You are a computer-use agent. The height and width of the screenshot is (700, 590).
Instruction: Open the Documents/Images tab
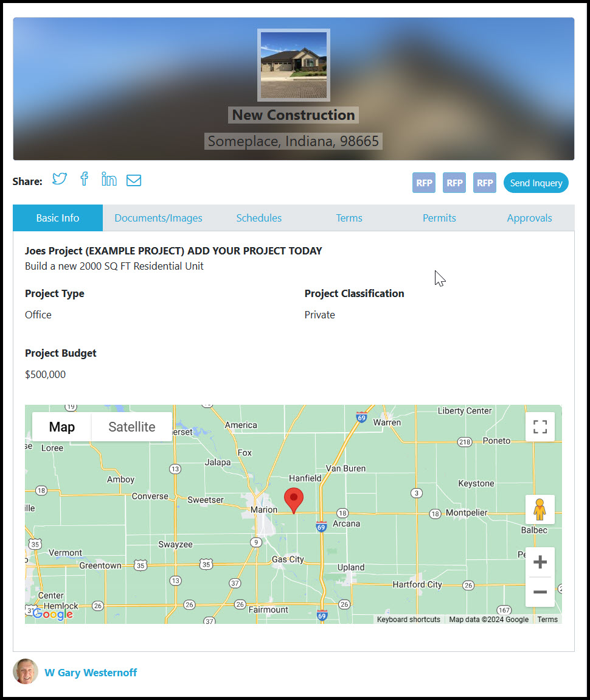coord(158,218)
